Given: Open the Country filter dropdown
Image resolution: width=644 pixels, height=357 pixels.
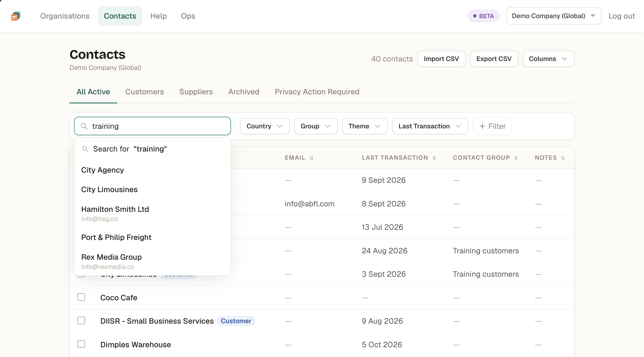Looking at the screenshot, I should [x=264, y=126].
